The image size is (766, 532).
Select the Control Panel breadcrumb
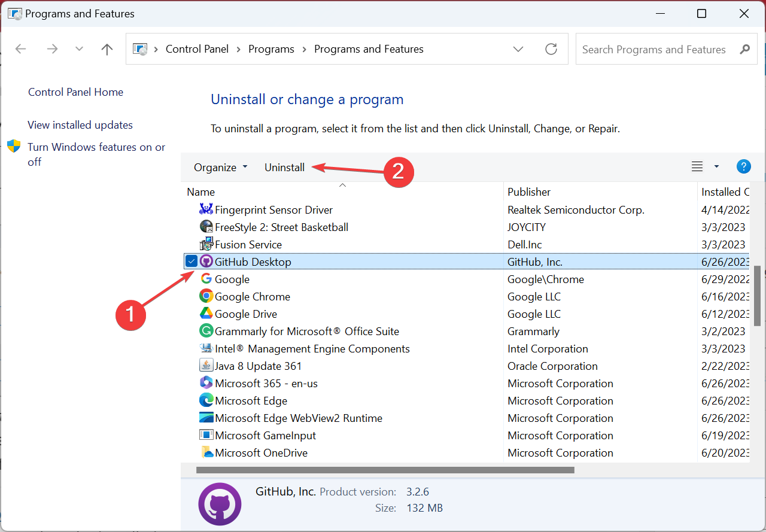(197, 49)
